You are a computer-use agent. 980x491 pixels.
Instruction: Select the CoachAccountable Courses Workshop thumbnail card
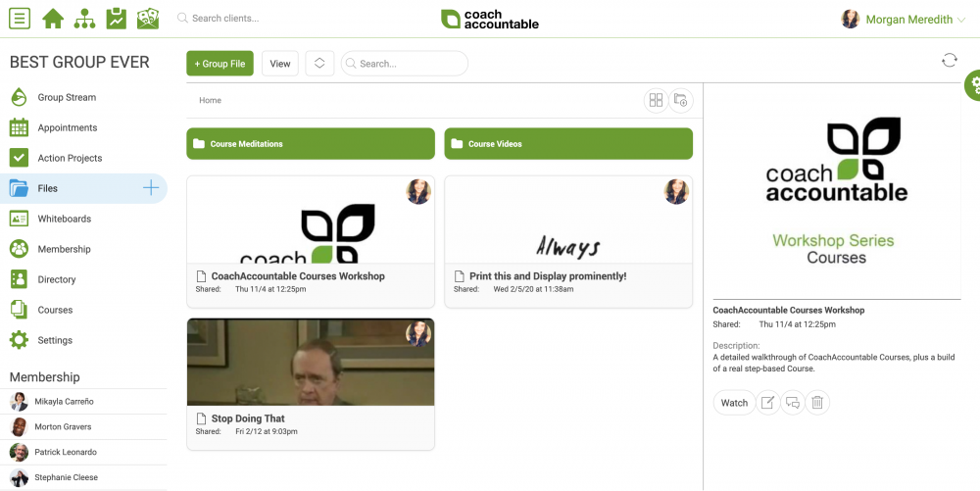click(311, 220)
